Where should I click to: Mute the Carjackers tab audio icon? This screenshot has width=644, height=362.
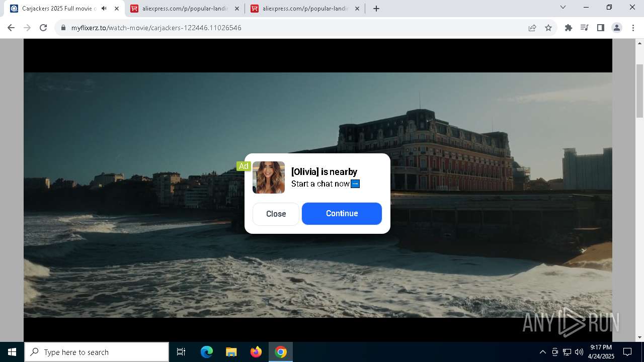tap(104, 9)
